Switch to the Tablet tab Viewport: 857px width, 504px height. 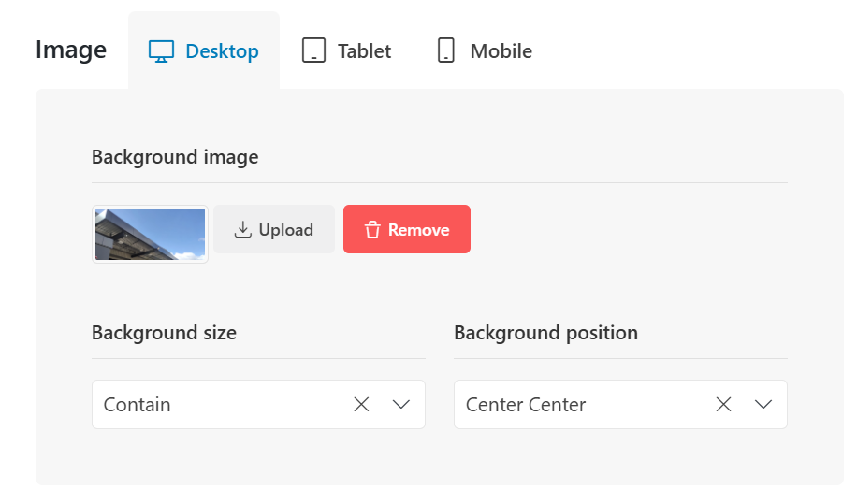coord(346,50)
